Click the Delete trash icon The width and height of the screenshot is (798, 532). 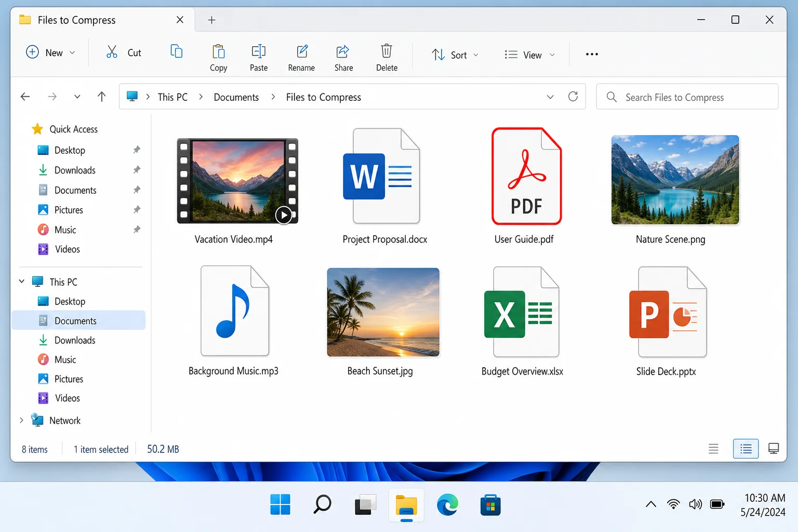(387, 51)
